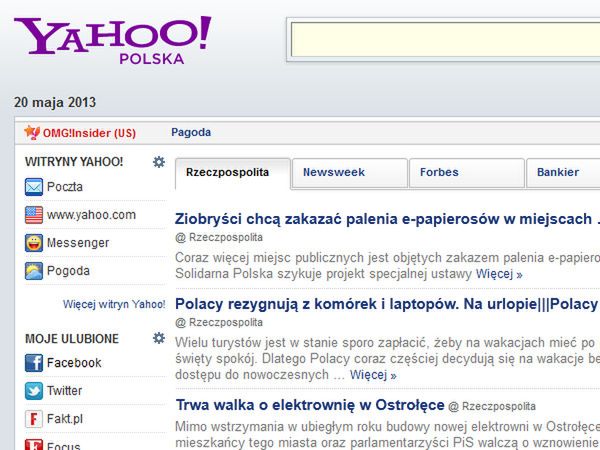Open the Messenger link
This screenshot has width=600, height=450.
[78, 243]
